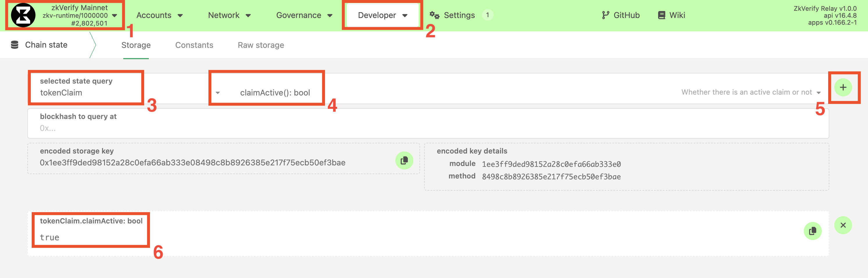Click the zkVerify logo icon
Viewport: 868px width, 278px height.
click(23, 15)
